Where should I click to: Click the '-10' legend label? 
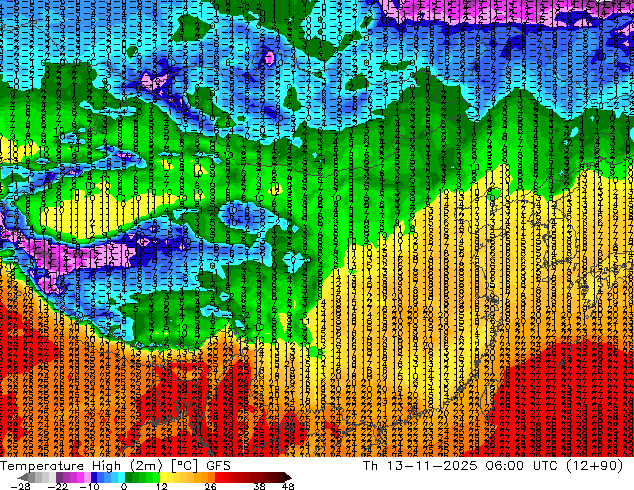point(89,486)
